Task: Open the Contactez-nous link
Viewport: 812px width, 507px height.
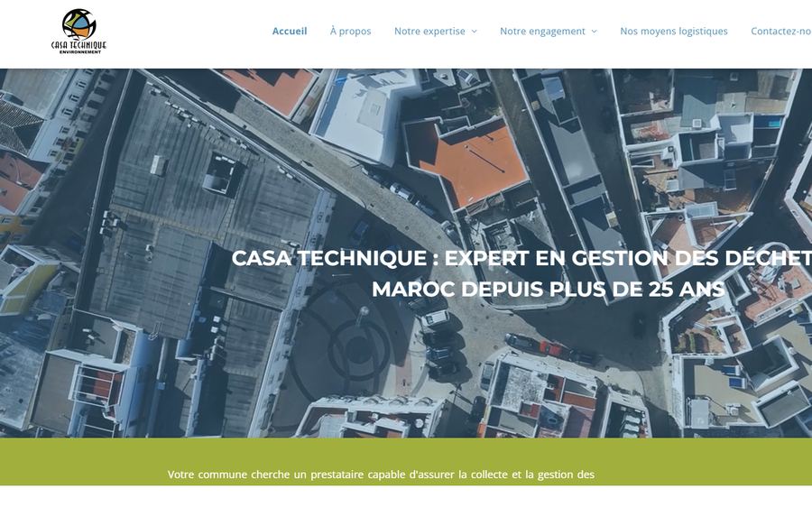Action: pos(781,31)
